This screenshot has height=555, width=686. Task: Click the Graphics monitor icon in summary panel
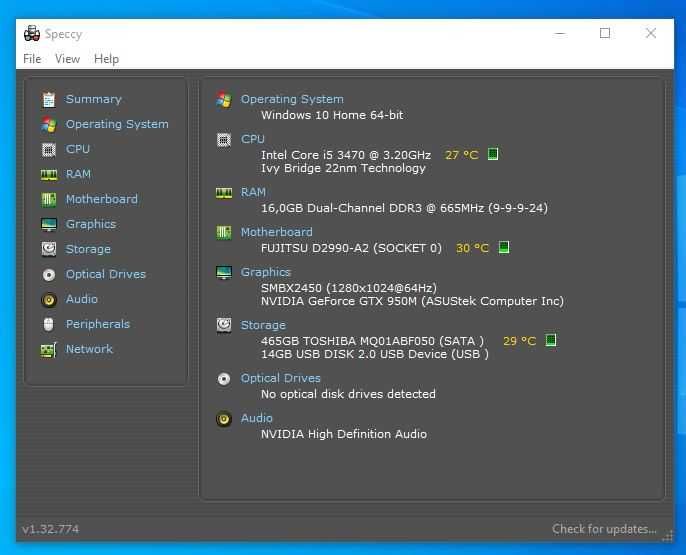[224, 272]
